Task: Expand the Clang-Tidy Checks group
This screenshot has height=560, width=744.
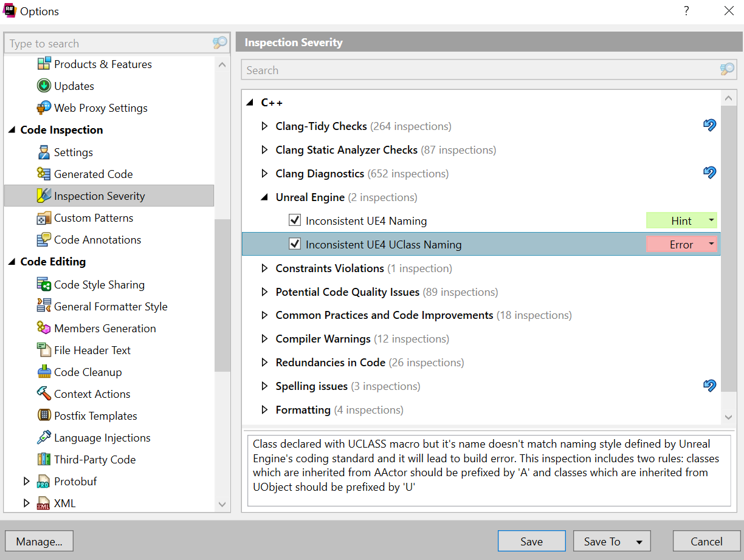Action: click(264, 126)
